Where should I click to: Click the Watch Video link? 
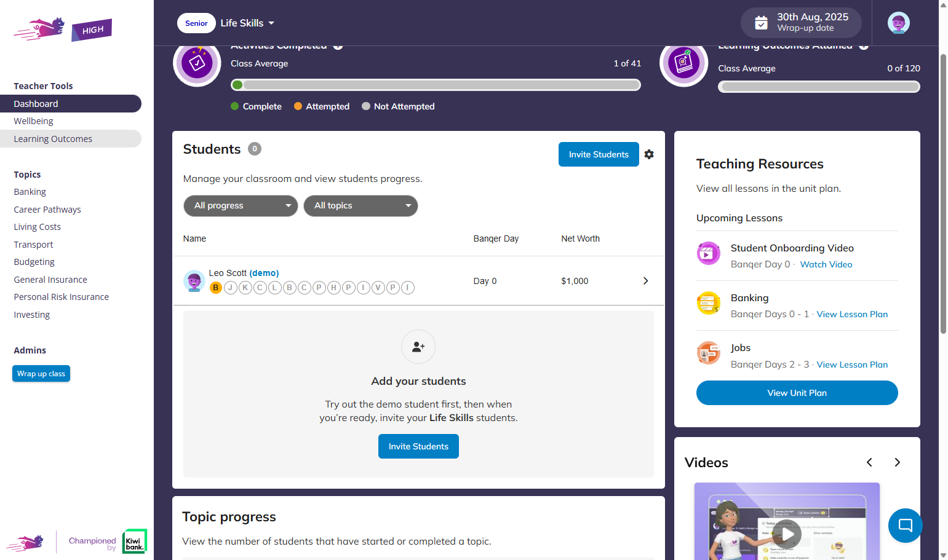826,264
